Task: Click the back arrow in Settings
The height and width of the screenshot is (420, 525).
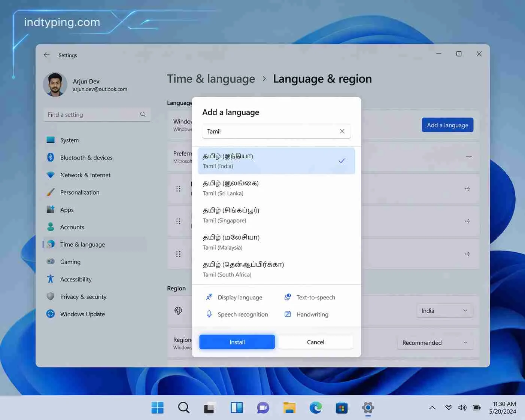Action: (x=46, y=55)
